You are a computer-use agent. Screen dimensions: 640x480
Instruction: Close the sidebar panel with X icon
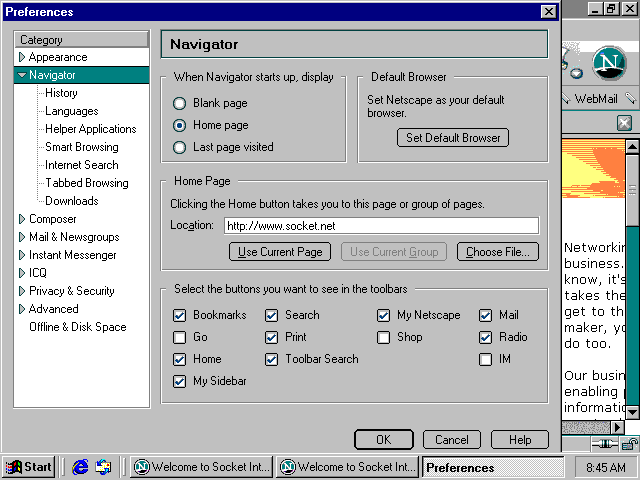(624, 122)
